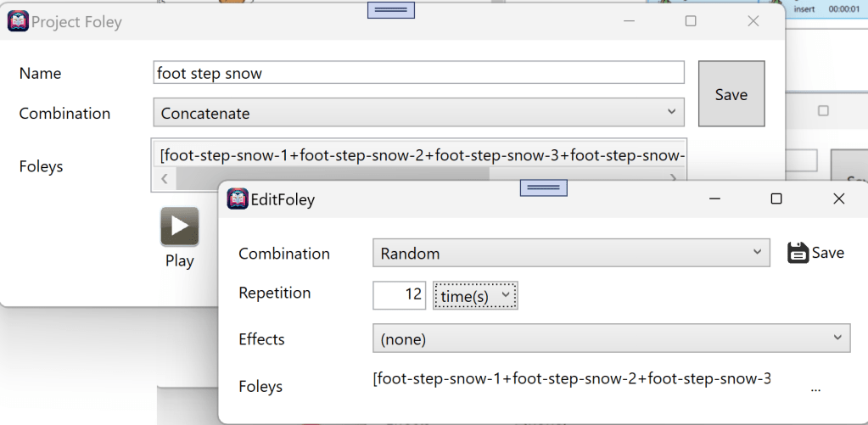Click the EditFoley title bar app icon

pyautogui.click(x=238, y=199)
